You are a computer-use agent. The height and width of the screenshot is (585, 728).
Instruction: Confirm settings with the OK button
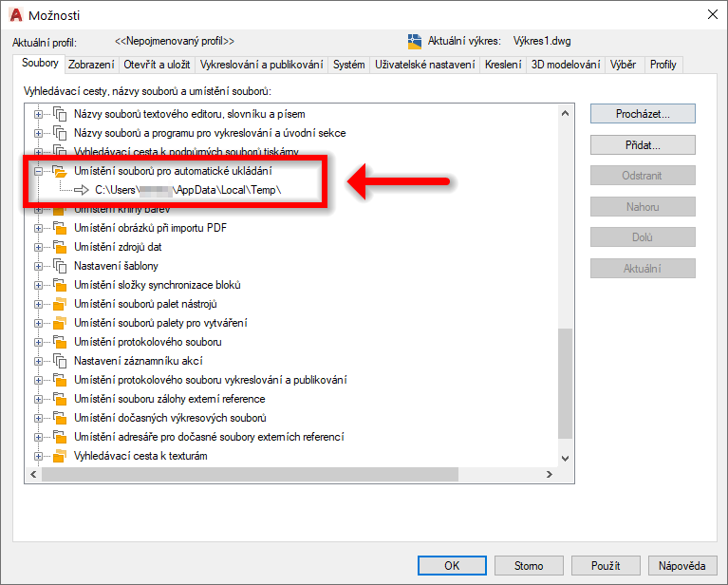(x=452, y=565)
